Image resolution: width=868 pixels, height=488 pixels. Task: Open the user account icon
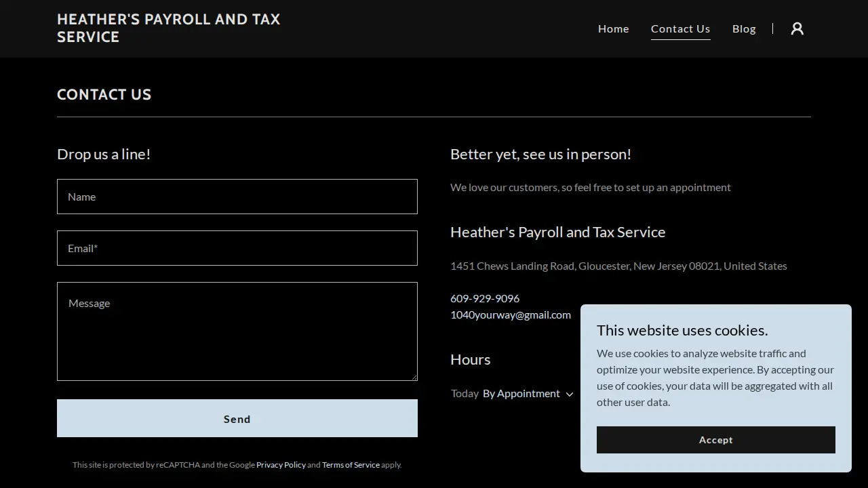click(x=797, y=28)
